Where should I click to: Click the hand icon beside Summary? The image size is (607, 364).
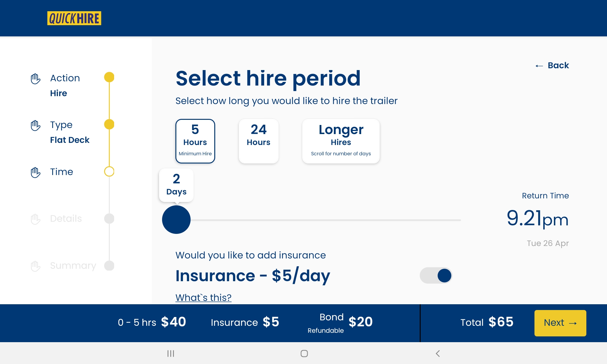point(36,266)
